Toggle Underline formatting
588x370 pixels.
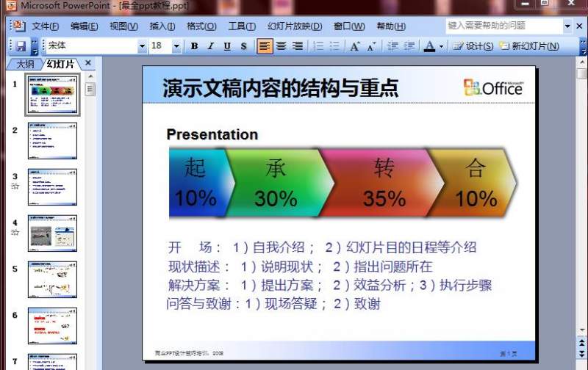pyautogui.click(x=227, y=46)
